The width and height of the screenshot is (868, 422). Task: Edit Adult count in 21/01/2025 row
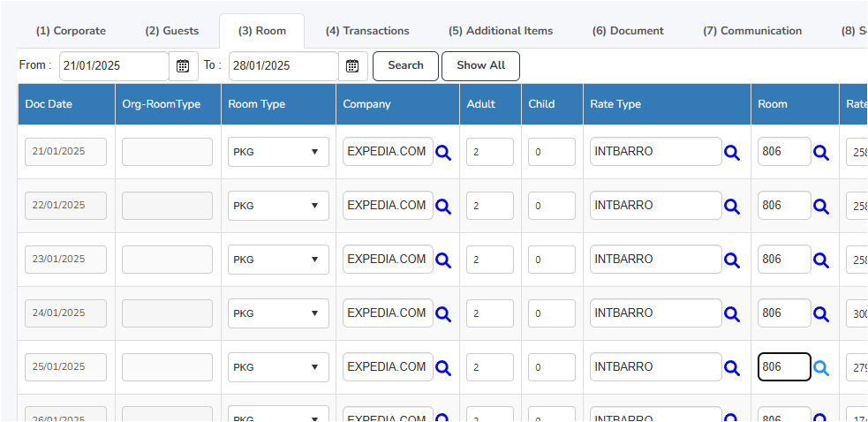point(490,152)
